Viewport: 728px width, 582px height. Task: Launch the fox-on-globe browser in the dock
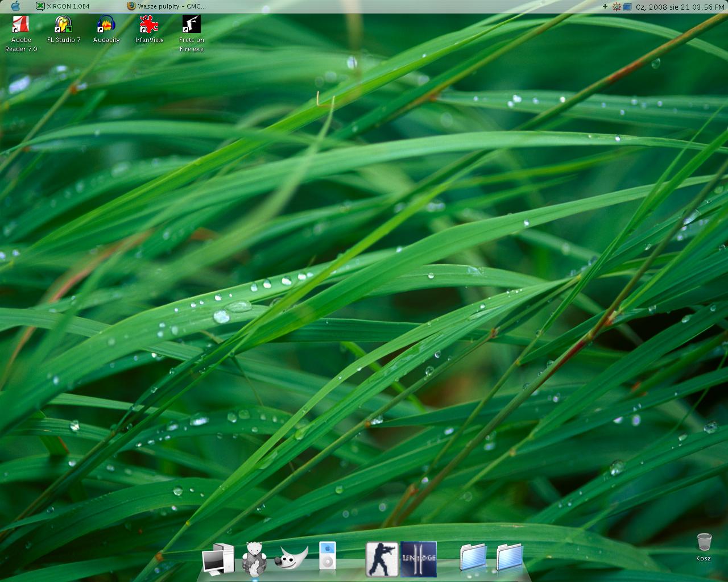[254, 558]
